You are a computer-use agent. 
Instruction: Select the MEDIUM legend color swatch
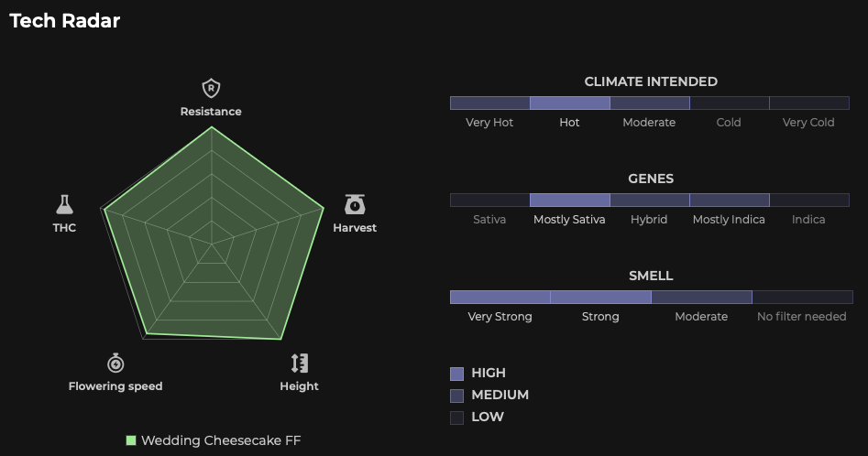tap(457, 396)
